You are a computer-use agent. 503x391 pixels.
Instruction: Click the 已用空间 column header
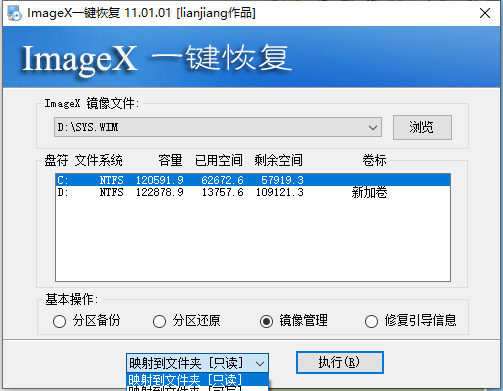pos(219,160)
